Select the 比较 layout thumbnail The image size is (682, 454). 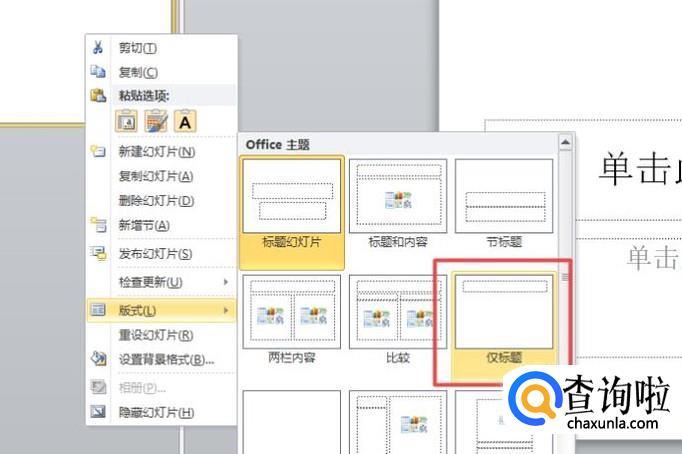pyautogui.click(x=398, y=311)
